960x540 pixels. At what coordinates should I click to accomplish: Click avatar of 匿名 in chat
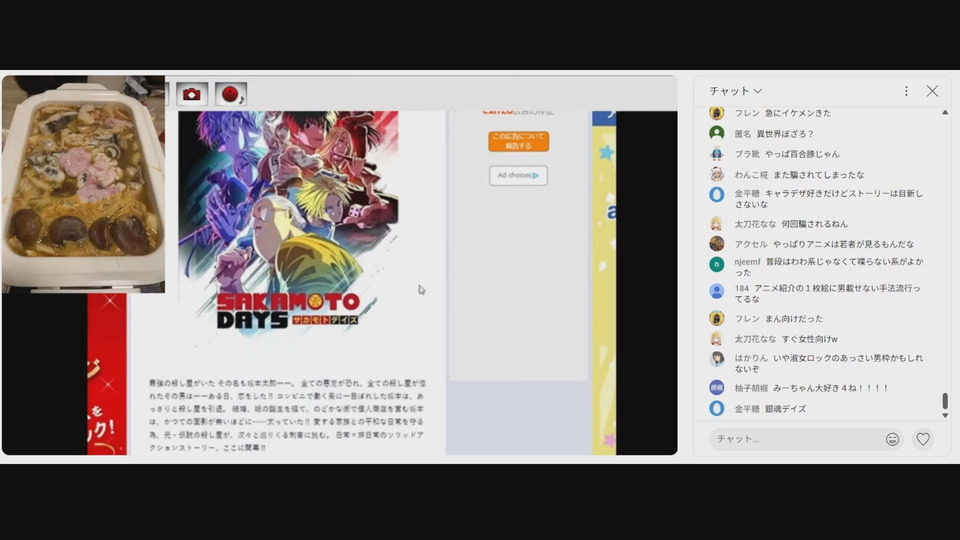point(717,133)
